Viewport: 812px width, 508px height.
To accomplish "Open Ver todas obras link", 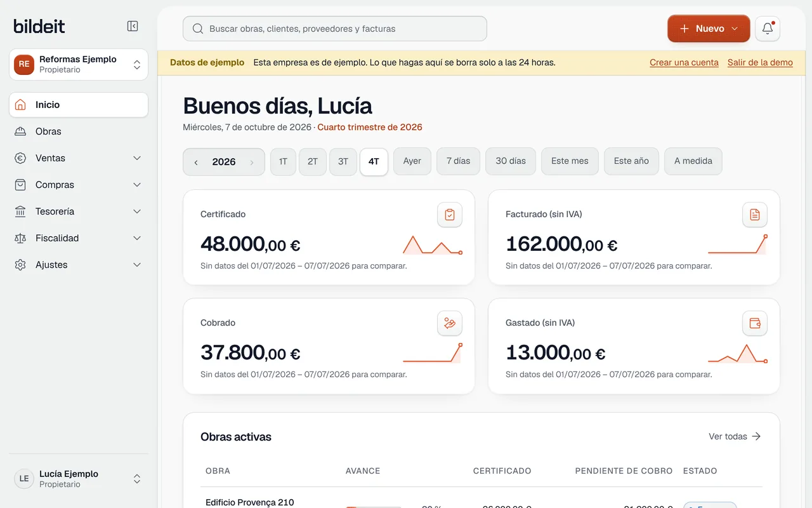I will [735, 436].
